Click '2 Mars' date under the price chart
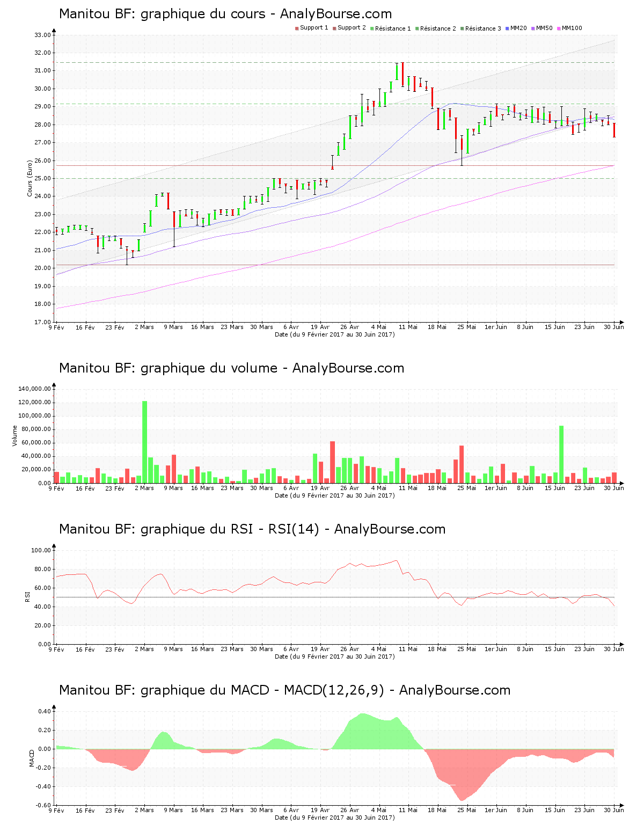This screenshot has height=832, width=644. pos(144,327)
